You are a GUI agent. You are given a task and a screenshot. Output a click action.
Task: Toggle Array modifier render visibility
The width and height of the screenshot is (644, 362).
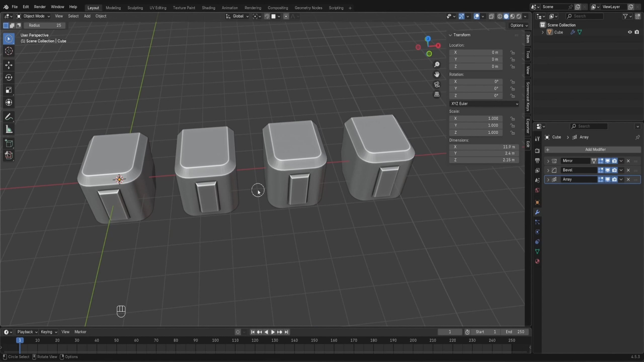[x=614, y=180]
